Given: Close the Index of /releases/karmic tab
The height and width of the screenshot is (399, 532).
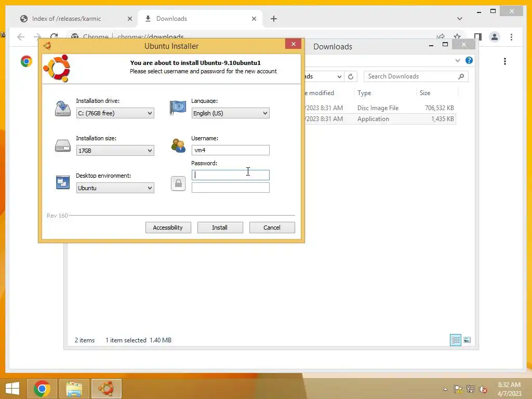Looking at the screenshot, I should (129, 19).
